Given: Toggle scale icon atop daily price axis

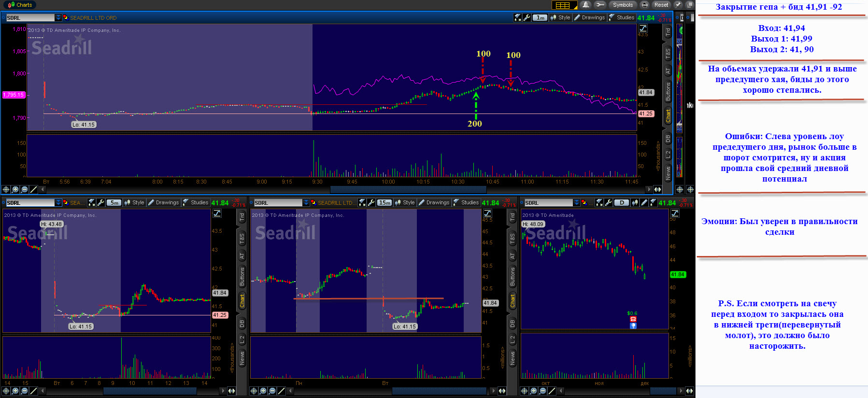Looking at the screenshot, I should (675, 213).
